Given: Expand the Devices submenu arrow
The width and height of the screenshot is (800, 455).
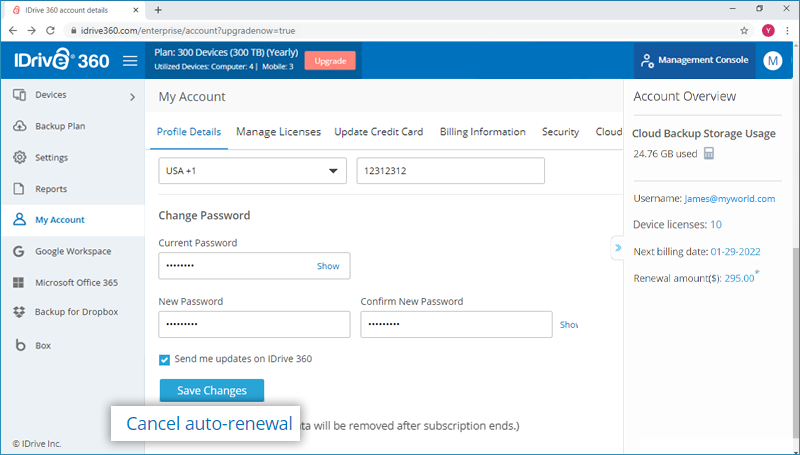Looking at the screenshot, I should (132, 97).
